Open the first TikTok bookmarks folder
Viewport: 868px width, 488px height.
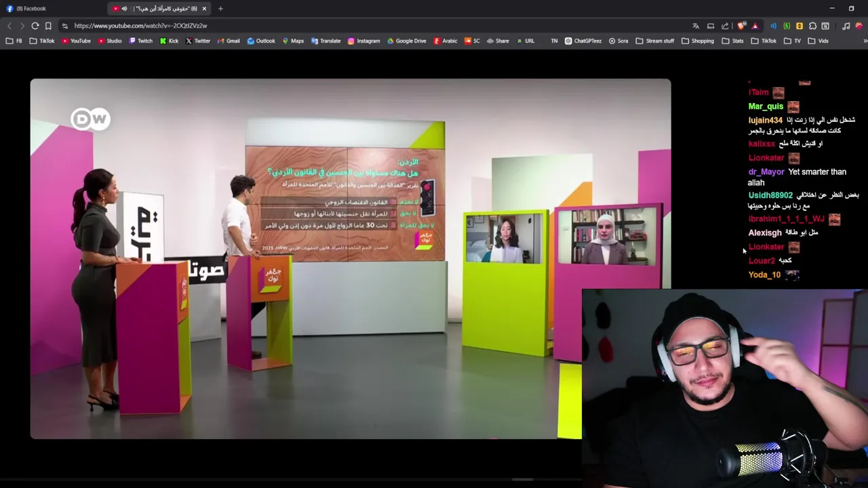[x=42, y=41]
